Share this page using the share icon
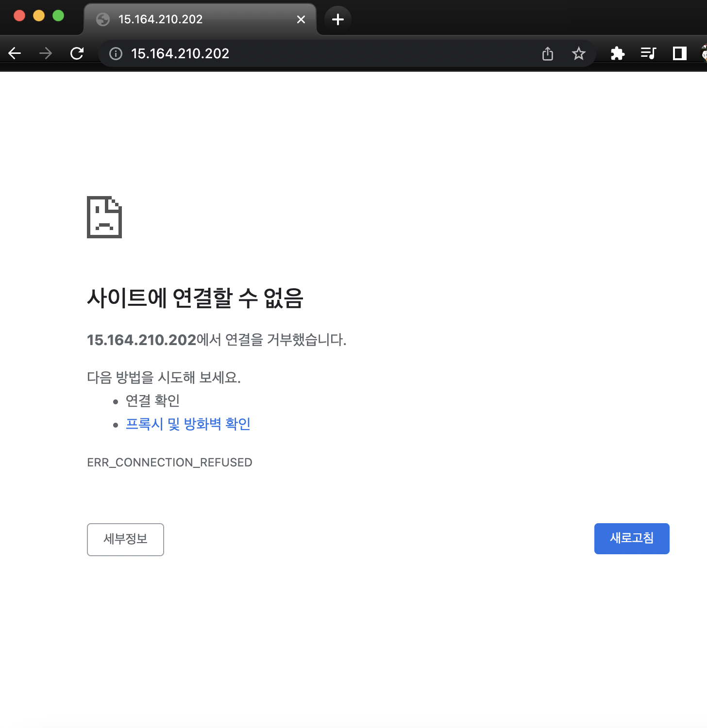This screenshot has height=728, width=707. tap(548, 53)
